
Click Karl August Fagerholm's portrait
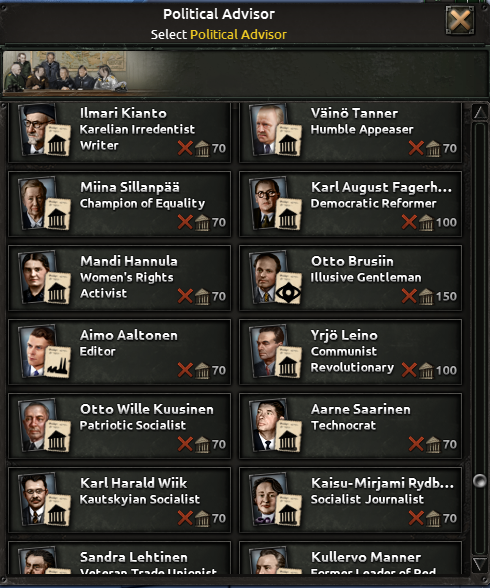pyautogui.click(x=269, y=204)
